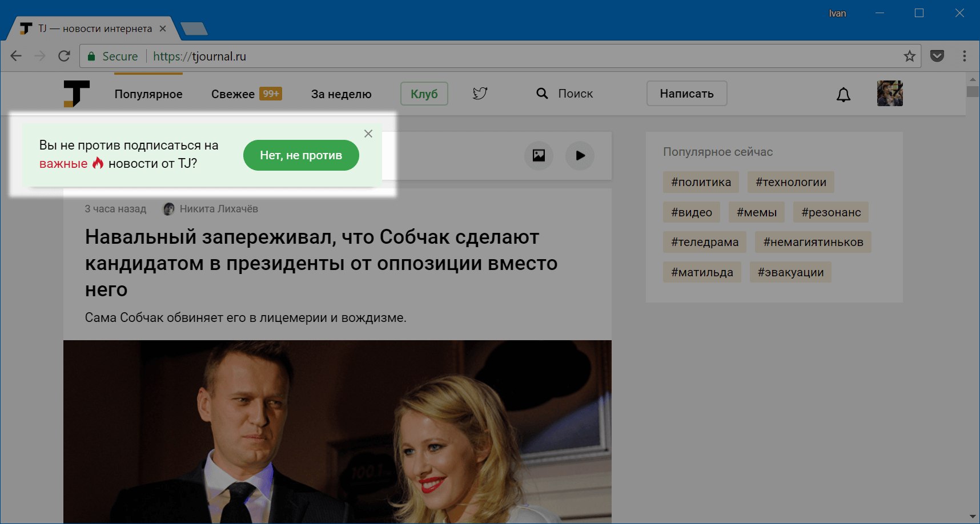Open the #политика tag

pyautogui.click(x=701, y=182)
